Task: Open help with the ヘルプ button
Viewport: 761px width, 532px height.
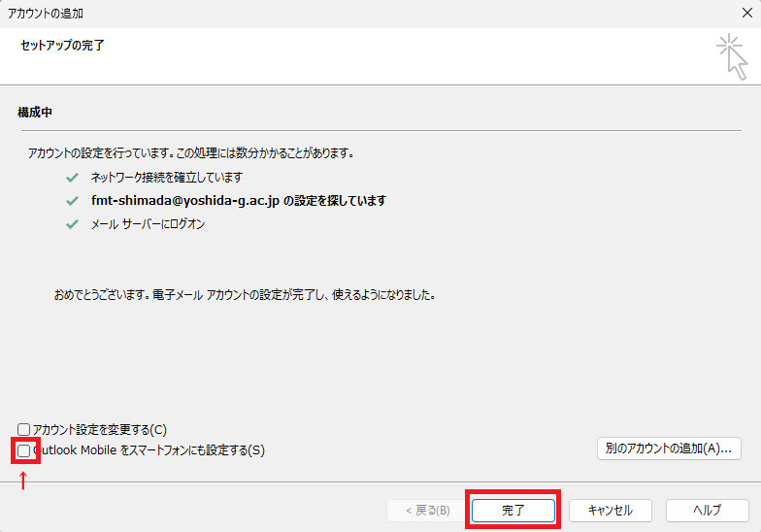Action: point(707,510)
